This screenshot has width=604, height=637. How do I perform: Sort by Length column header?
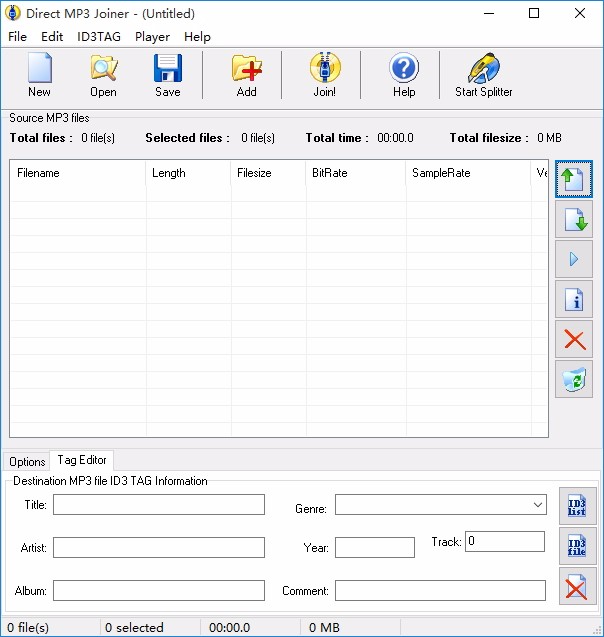(x=188, y=173)
